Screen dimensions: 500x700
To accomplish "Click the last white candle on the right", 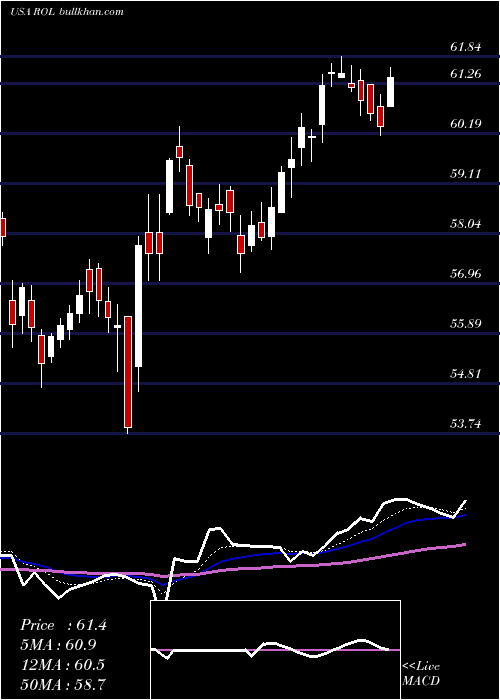I will tap(390, 92).
